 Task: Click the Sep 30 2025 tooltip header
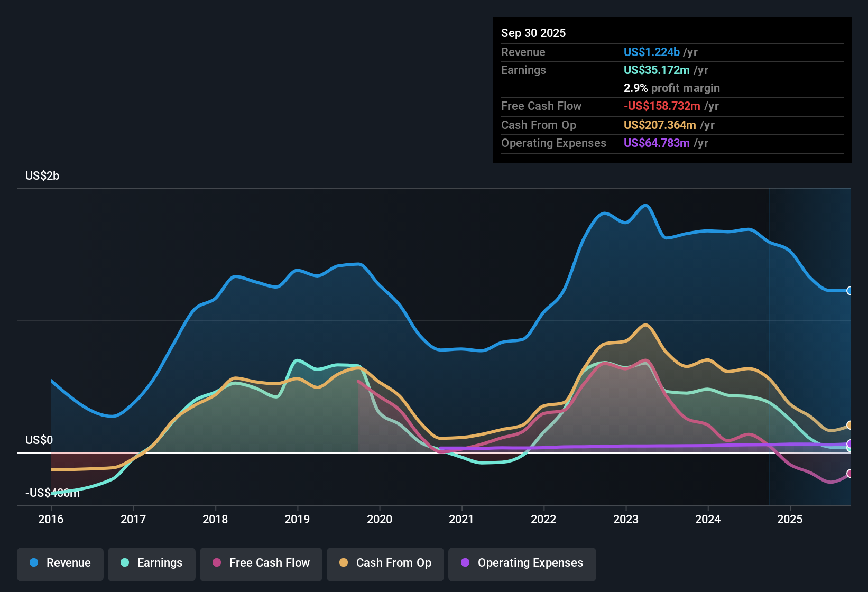point(533,33)
